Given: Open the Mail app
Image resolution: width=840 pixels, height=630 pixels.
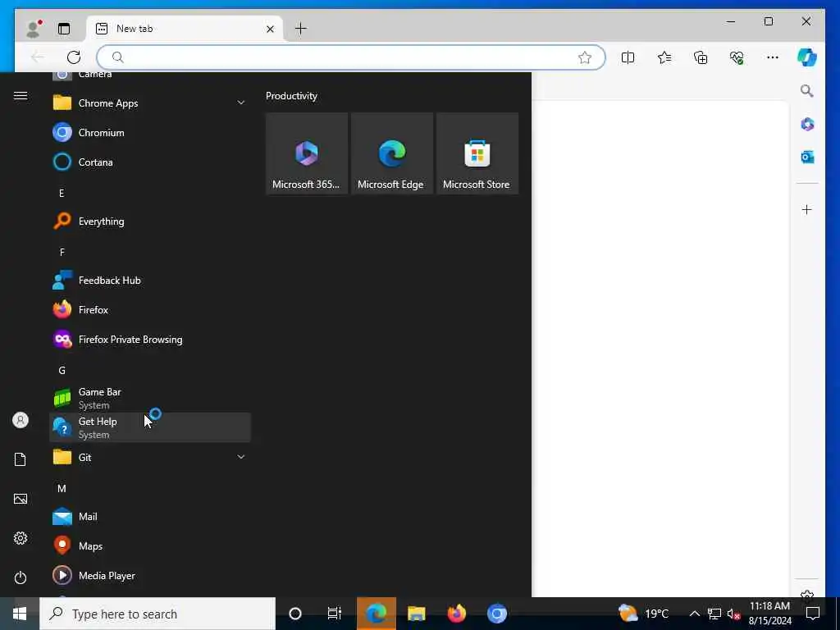Looking at the screenshot, I should tap(150, 517).
